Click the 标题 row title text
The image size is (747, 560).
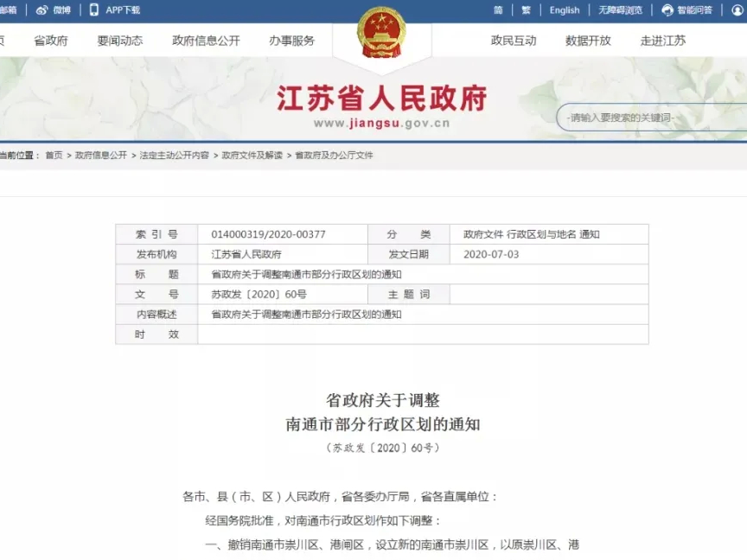point(306,274)
